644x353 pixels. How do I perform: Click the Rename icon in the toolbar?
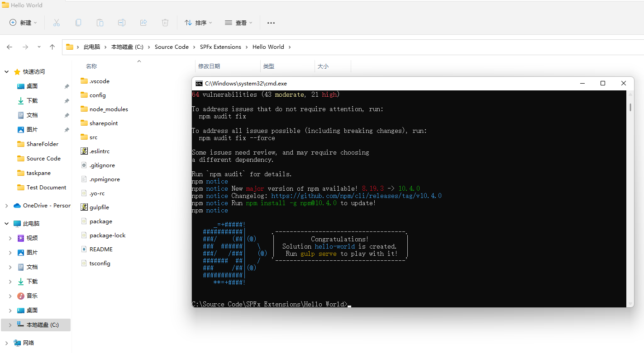click(x=121, y=22)
